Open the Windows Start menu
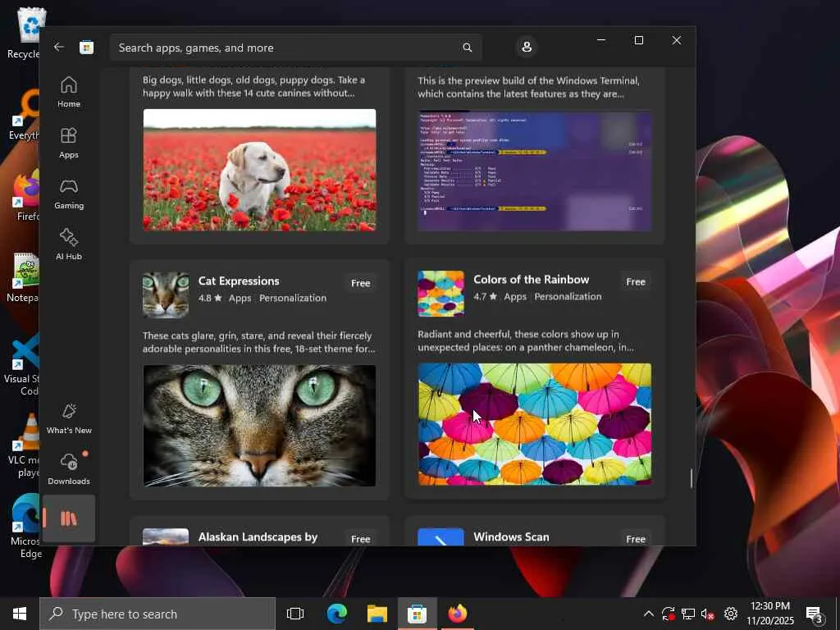 coord(20,614)
